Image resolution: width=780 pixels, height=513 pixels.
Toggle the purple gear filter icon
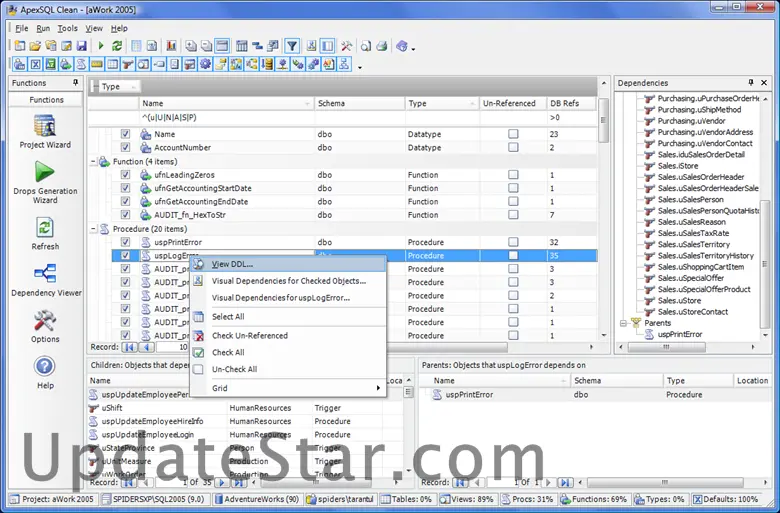pyautogui.click(x=205, y=64)
